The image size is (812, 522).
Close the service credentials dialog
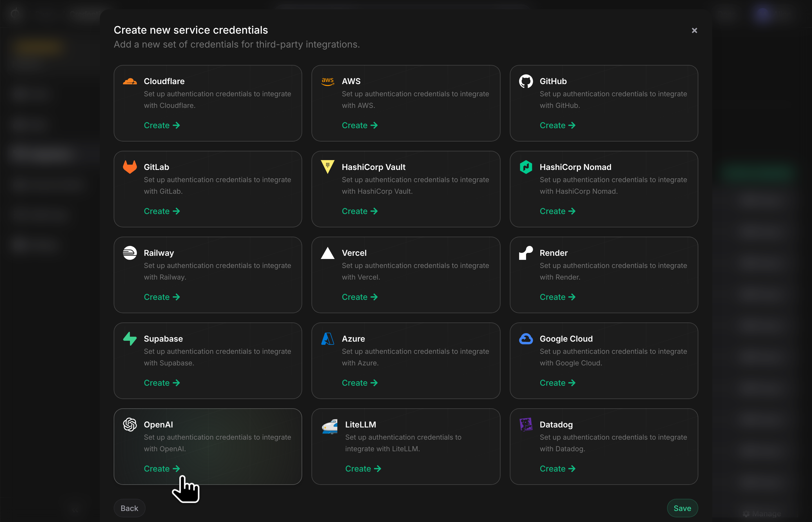pos(694,30)
